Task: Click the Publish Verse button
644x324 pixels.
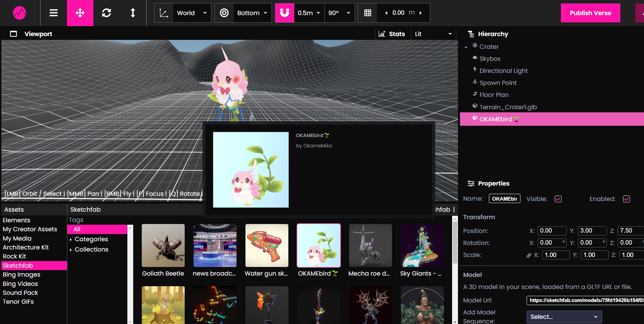Action: pyautogui.click(x=590, y=13)
